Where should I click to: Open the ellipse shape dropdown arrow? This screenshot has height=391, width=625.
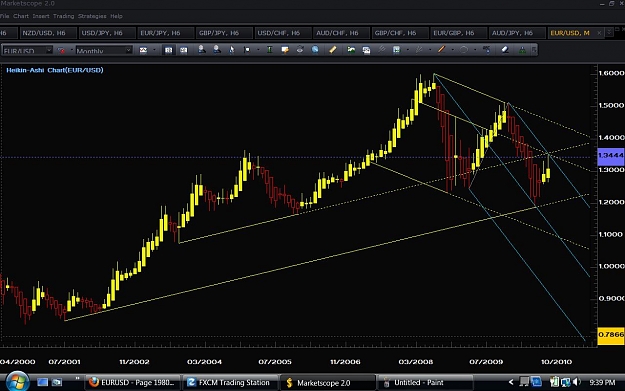[x=475, y=50]
